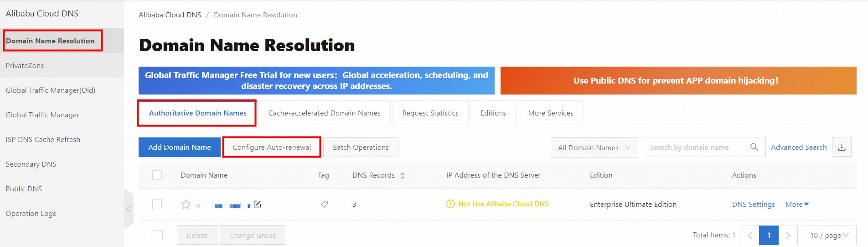The width and height of the screenshot is (868, 247).
Task: Select page 1 in pagination
Action: pos(769,236)
